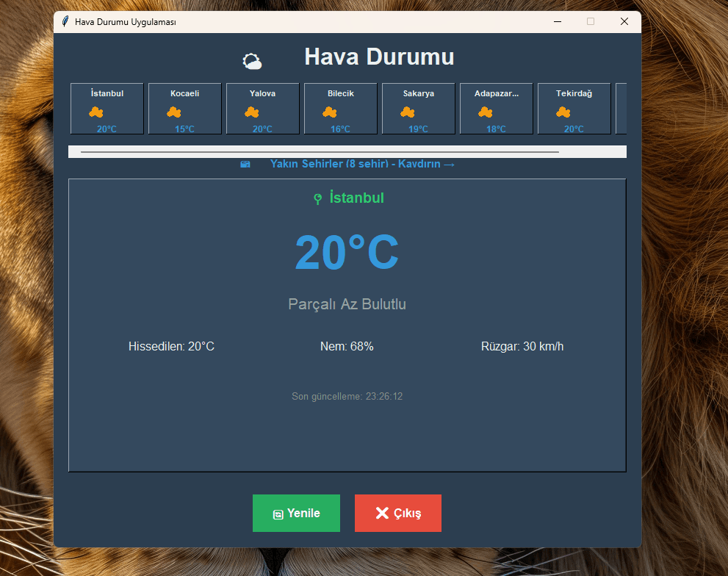Click the weather icon in the Tekirdağ card

[x=563, y=112]
